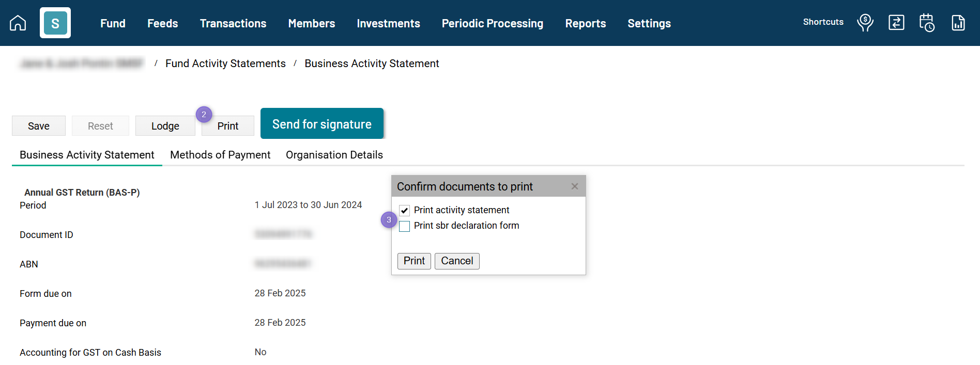Open the transaction arrows shortcut icon
This screenshot has height=365, width=980.
896,23
